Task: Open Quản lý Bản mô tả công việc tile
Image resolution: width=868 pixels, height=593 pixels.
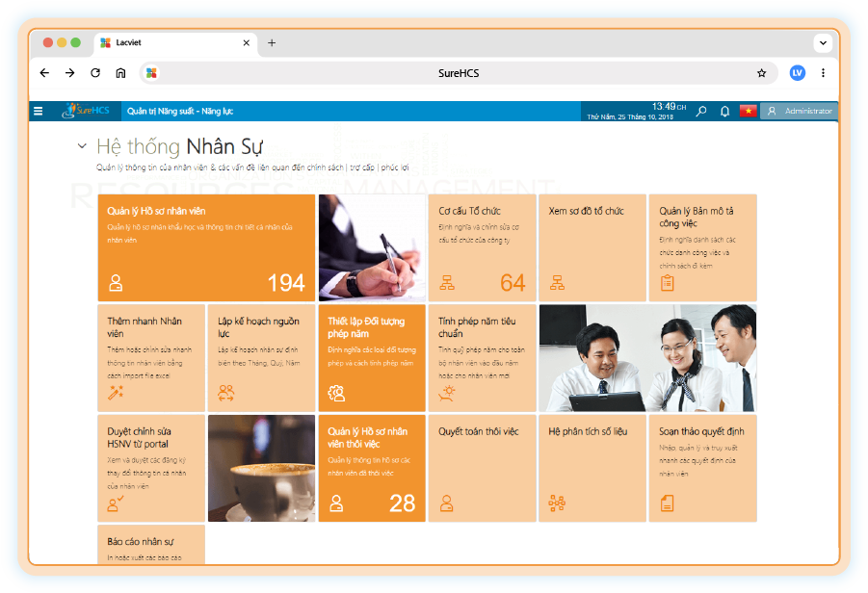Action: coord(703,247)
